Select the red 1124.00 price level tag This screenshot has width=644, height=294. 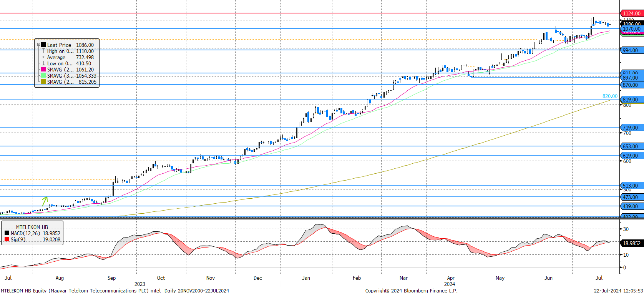(632, 13)
